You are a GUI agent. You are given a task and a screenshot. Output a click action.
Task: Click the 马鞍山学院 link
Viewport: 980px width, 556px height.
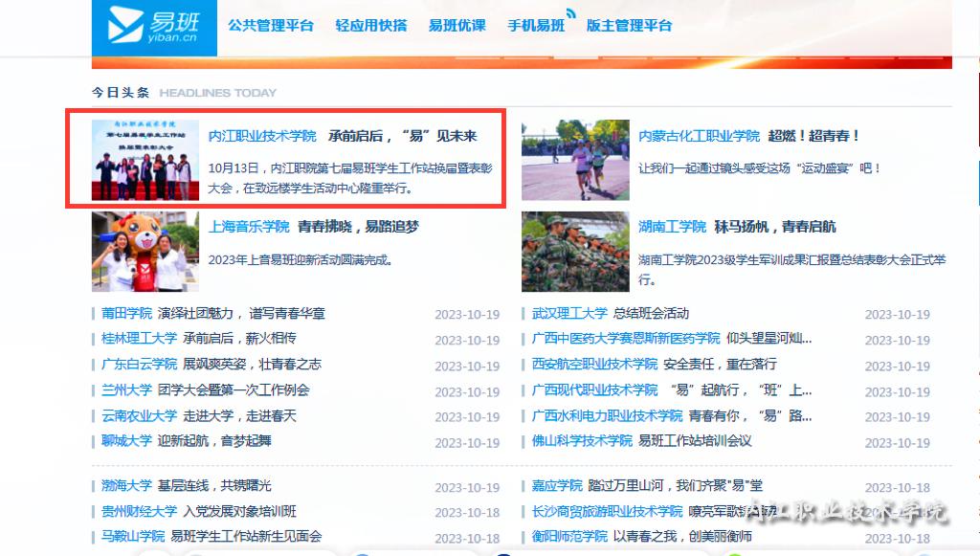pyautogui.click(x=133, y=537)
